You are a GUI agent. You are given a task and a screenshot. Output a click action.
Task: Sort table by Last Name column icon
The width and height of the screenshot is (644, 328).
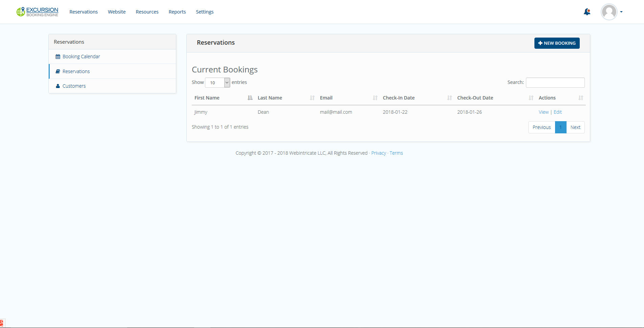coord(312,98)
